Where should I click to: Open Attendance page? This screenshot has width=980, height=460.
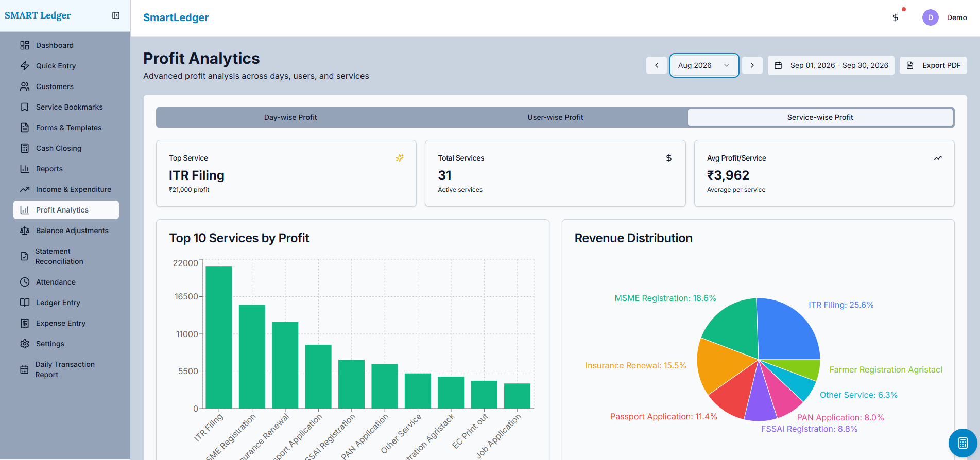66,282
